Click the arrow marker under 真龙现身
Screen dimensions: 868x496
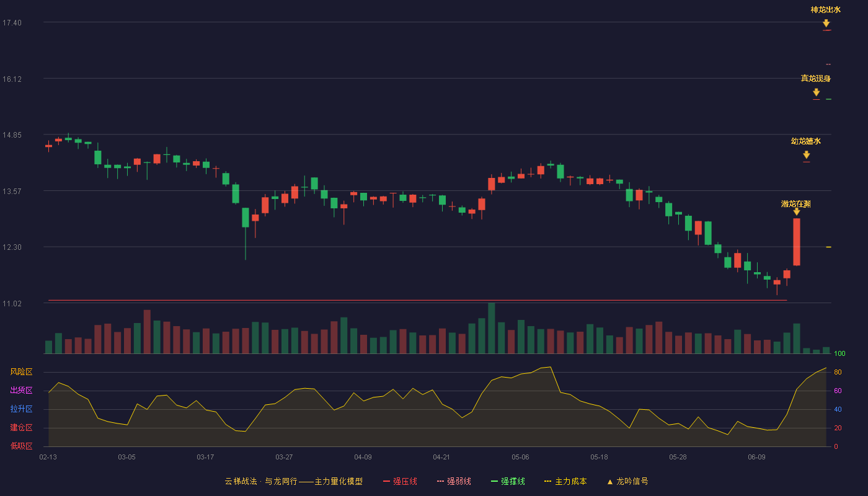(817, 92)
